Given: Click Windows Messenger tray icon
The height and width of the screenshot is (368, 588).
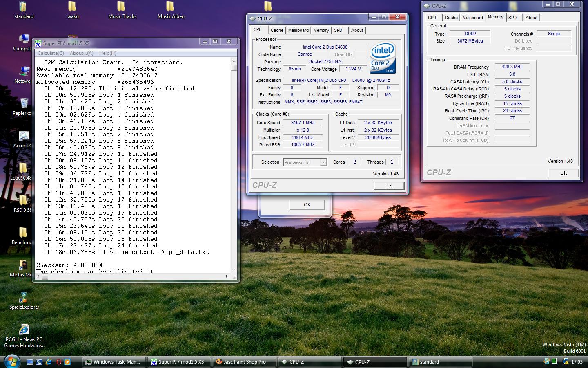Looking at the screenshot, I should (547, 361).
